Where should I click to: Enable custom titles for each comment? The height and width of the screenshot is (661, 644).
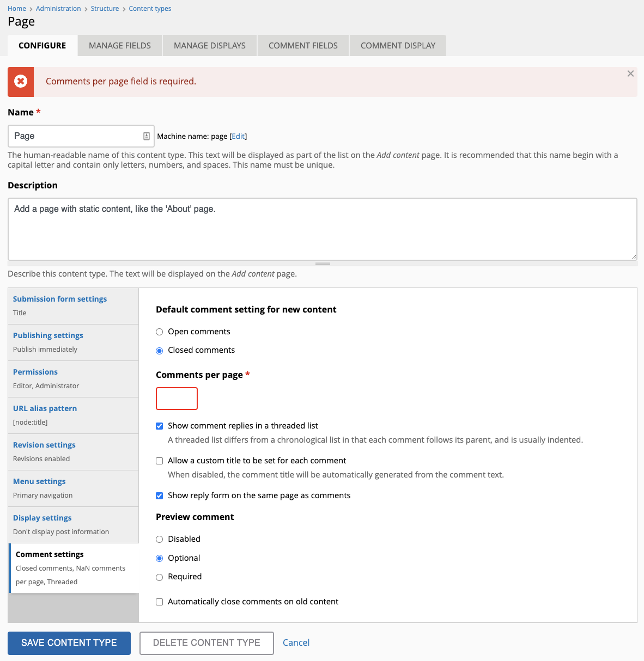point(159,461)
